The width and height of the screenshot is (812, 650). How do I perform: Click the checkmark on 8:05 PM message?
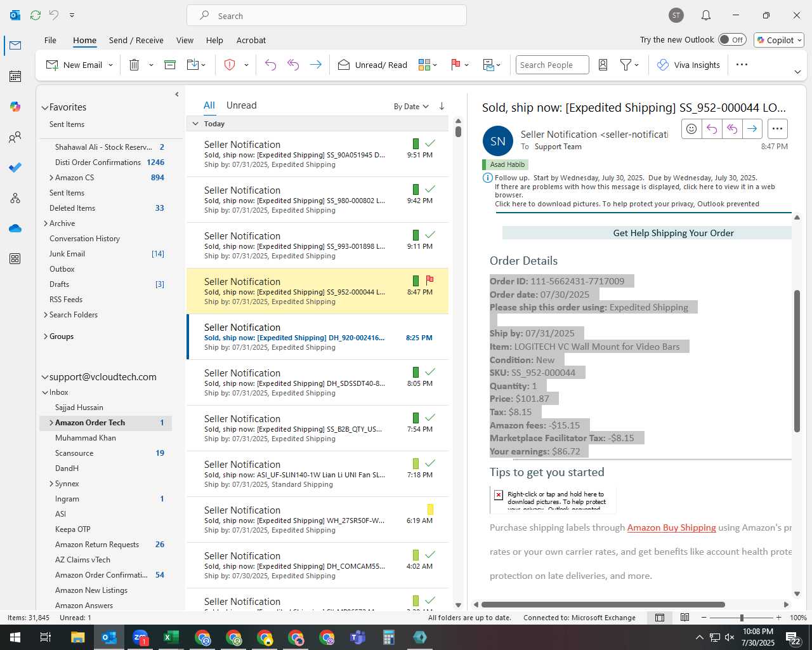point(430,372)
